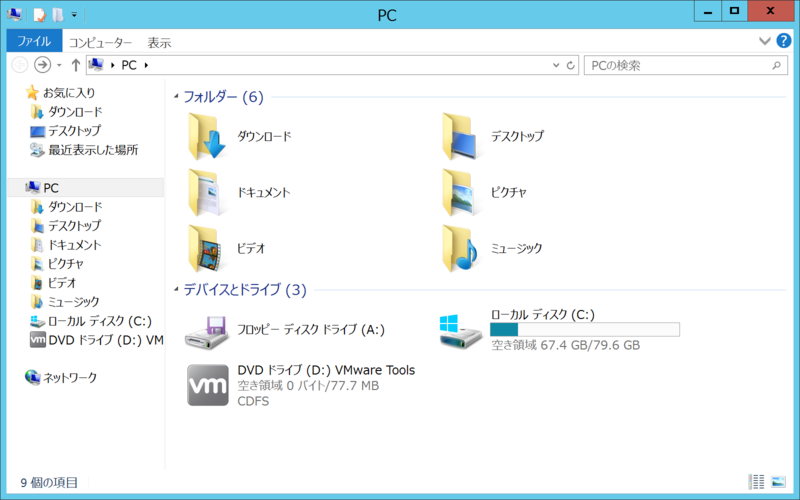Switch to details view in status bar
Screen dimensions: 800x500
point(756,481)
